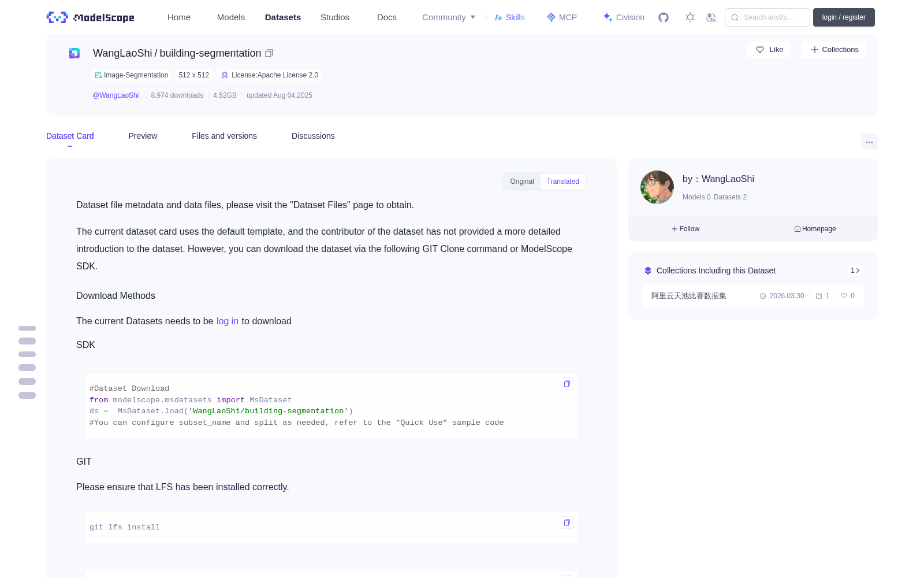
Task: Click the 'Download Methods' heading
Action: point(115,296)
